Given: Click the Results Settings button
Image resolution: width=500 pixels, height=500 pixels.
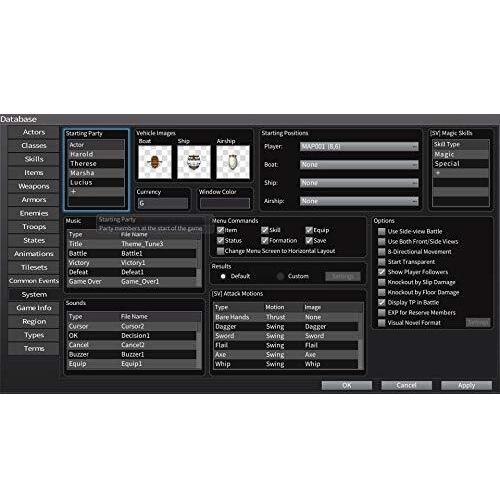Looking at the screenshot, I should tap(343, 276).
